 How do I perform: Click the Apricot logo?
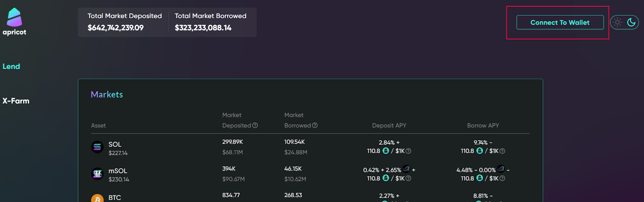point(14,22)
